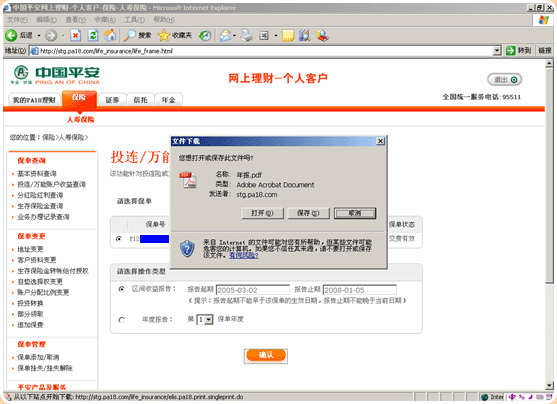Click the 打开(O) button in the download dialog
The image size is (557, 404).
click(x=263, y=213)
